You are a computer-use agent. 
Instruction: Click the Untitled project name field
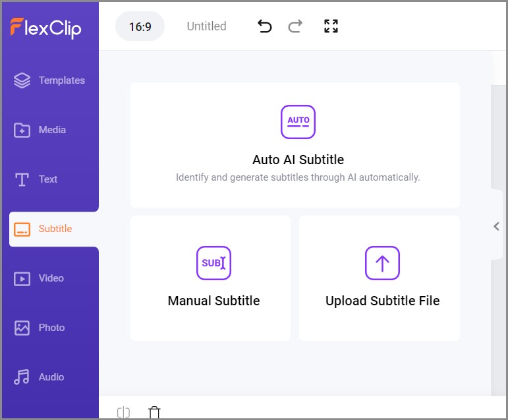point(206,26)
